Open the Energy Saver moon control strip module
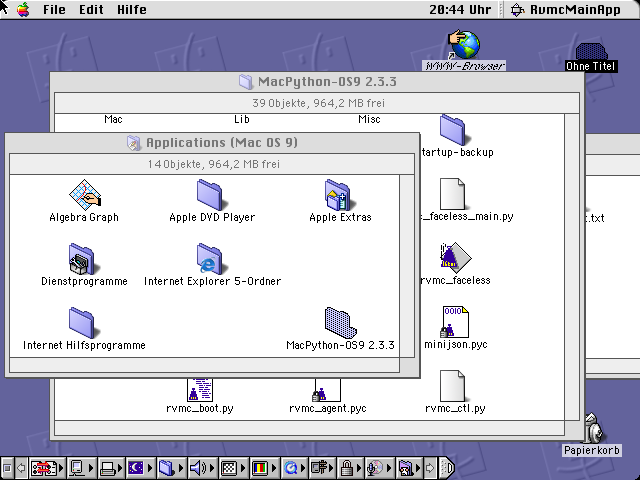 pyautogui.click(x=140, y=468)
